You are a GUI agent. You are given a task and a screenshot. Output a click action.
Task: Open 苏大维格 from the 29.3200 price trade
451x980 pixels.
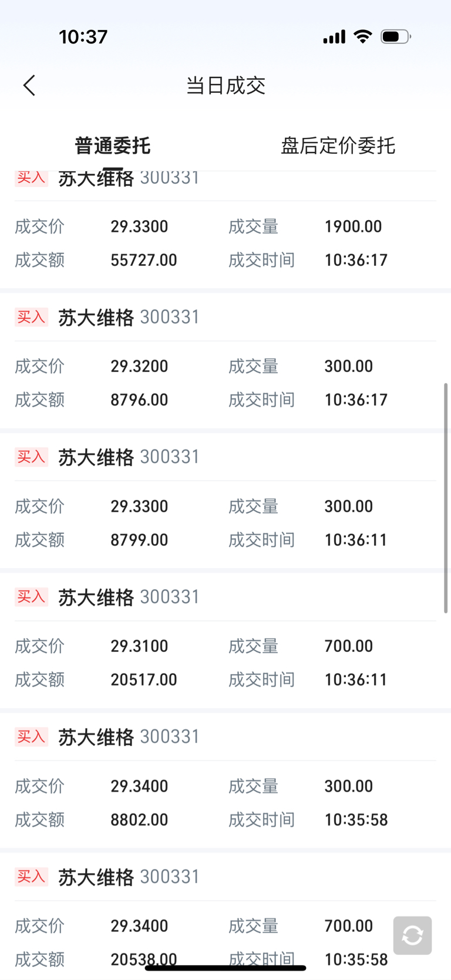(x=96, y=317)
